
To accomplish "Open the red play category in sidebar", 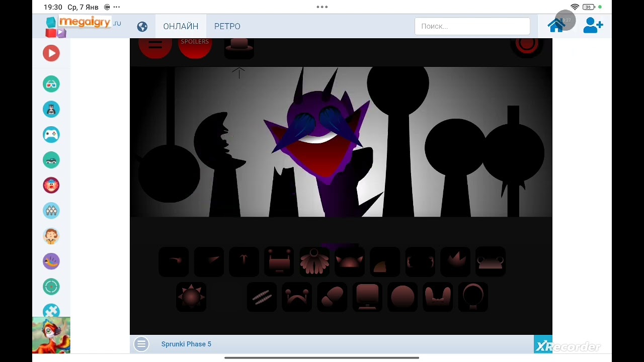I will [x=51, y=53].
